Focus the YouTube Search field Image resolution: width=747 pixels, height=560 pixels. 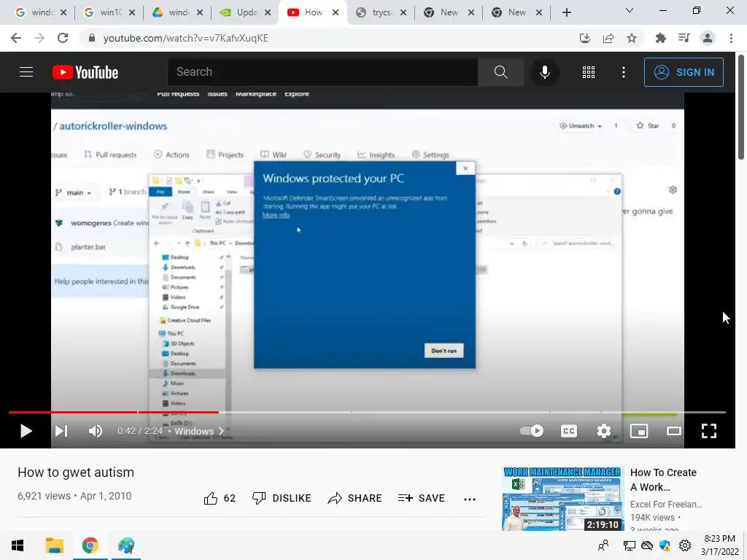322,72
